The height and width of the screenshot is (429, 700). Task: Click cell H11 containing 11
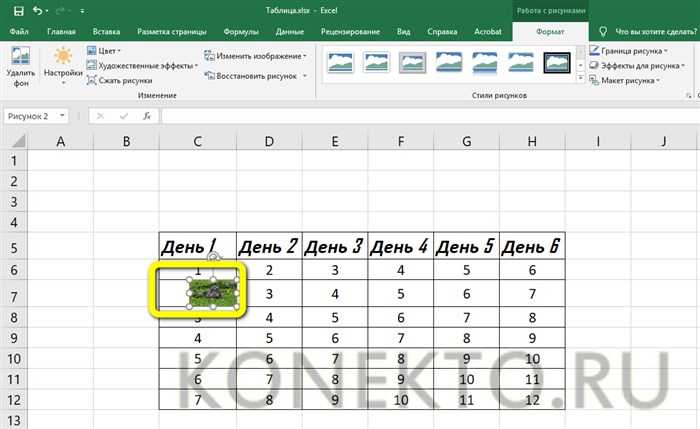(532, 379)
